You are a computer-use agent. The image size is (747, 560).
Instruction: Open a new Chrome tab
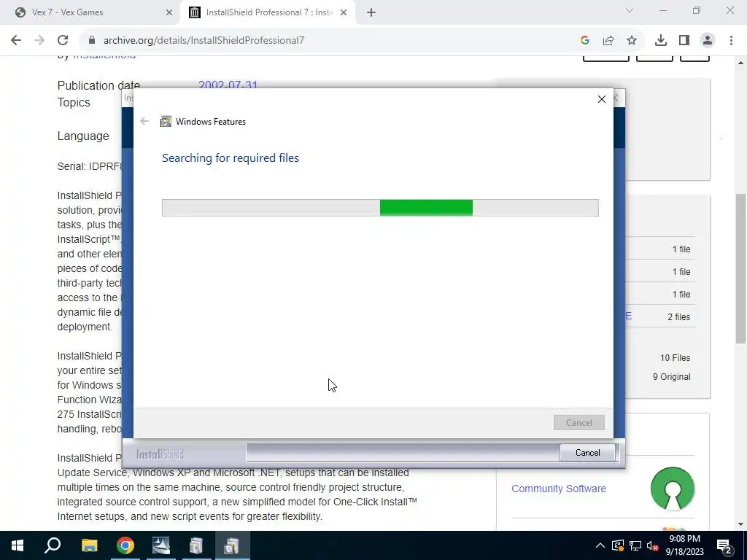pyautogui.click(x=371, y=13)
